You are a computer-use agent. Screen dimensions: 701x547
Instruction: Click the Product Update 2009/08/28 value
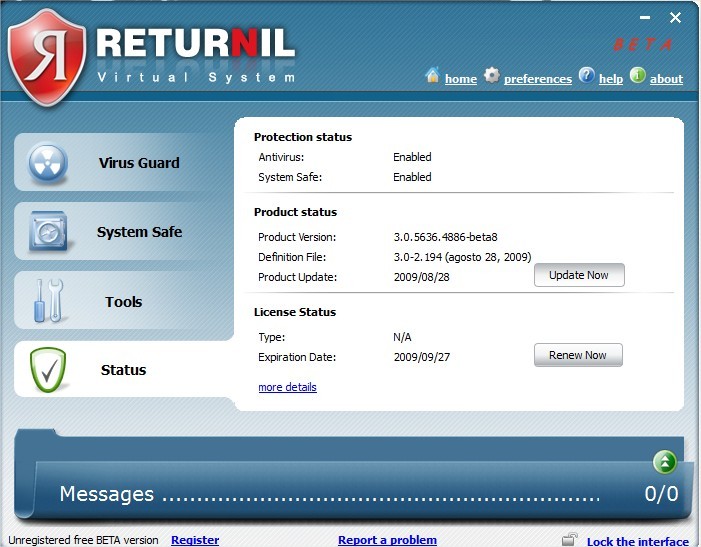click(x=422, y=277)
